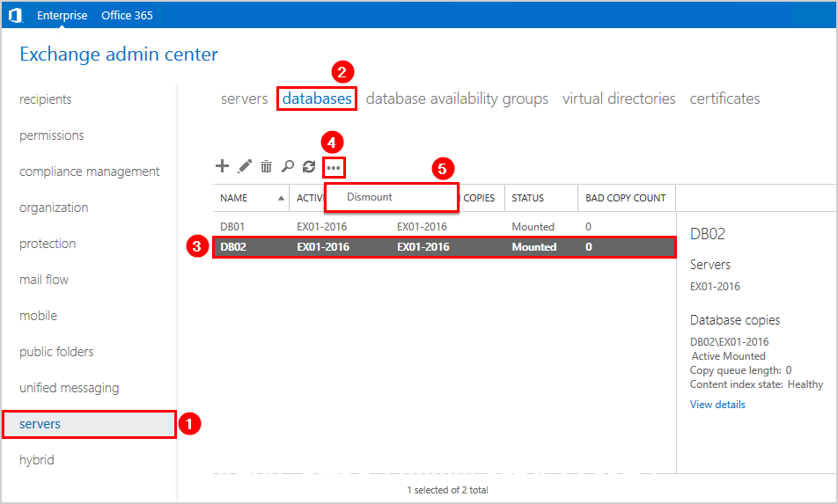The height and width of the screenshot is (504, 838).
Task: Open the more options ellipsis menu
Action: point(334,168)
